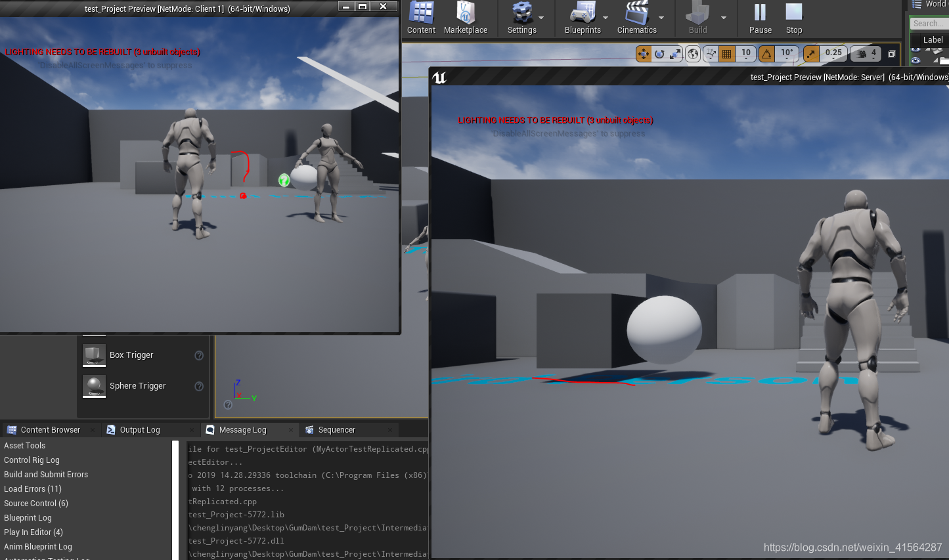Open Build and Submit Errors category
The width and height of the screenshot is (949, 560).
tap(46, 475)
